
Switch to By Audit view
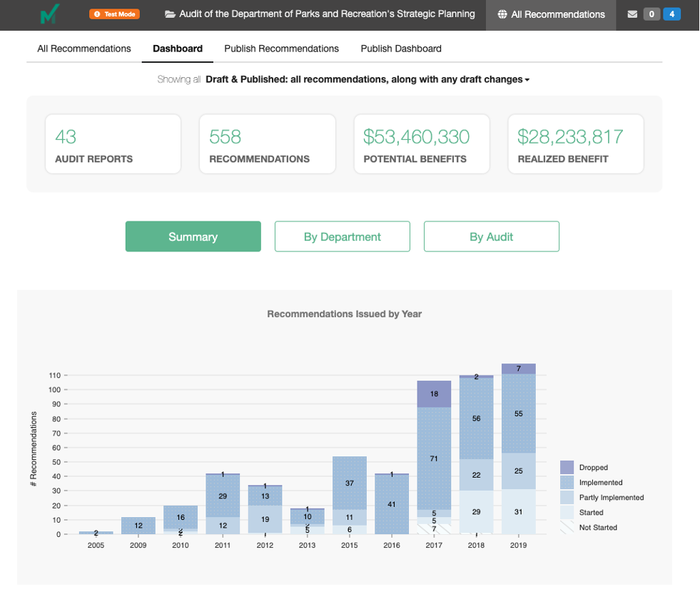click(x=492, y=236)
